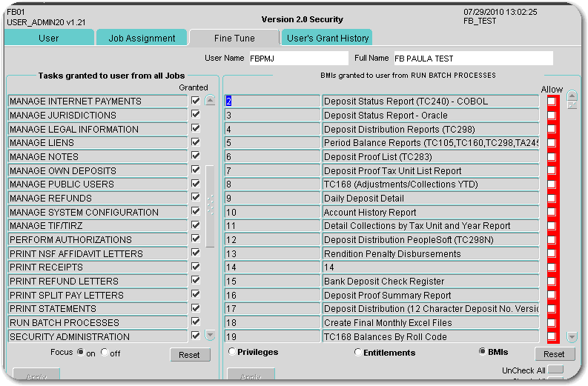Select the MANAGE NOTES task row
This screenshot has height=386, width=588.
97,156
